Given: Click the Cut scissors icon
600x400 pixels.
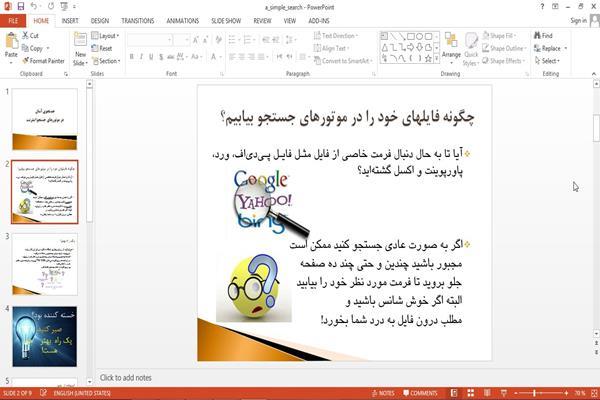Looking at the screenshot, I should coord(26,36).
